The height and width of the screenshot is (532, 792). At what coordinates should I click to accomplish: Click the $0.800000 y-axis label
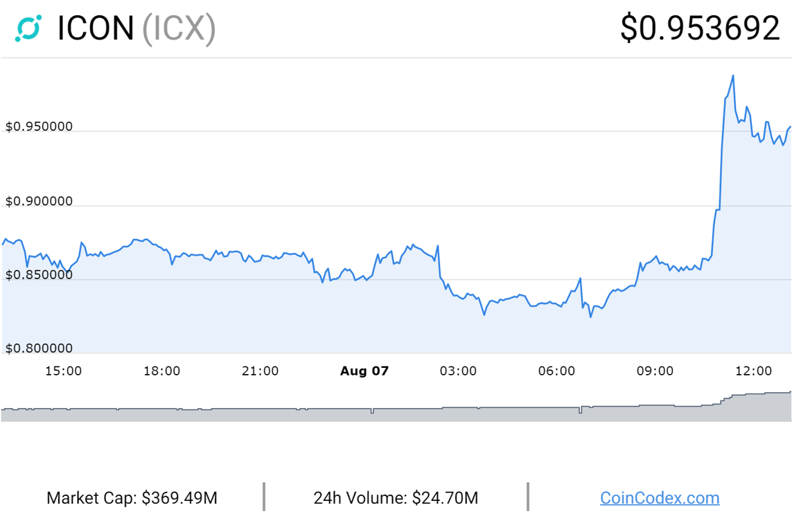pos(39,348)
